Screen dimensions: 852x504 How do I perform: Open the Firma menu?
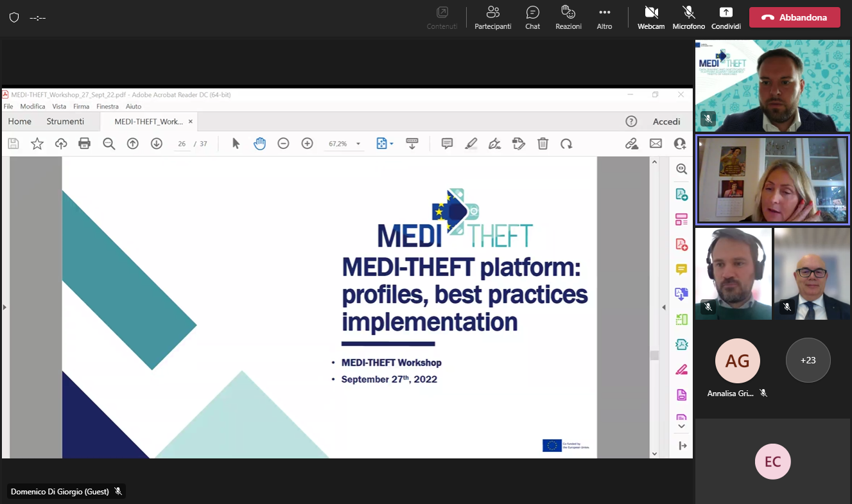point(82,107)
